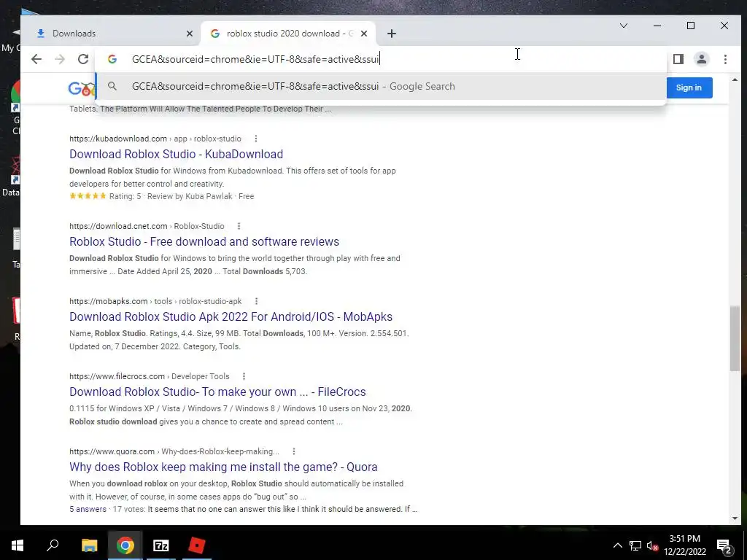Open options for kubadownload.com result
Image resolution: width=747 pixels, height=560 pixels.
256,139
